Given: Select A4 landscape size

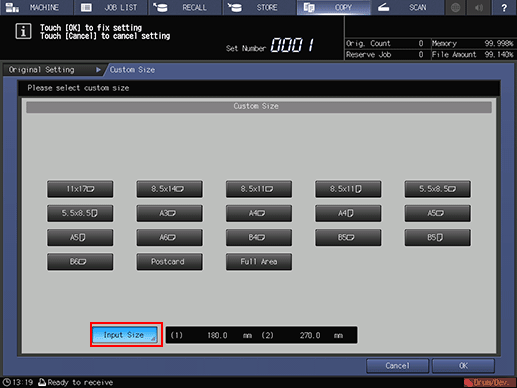Looking at the screenshot, I should pos(259,213).
